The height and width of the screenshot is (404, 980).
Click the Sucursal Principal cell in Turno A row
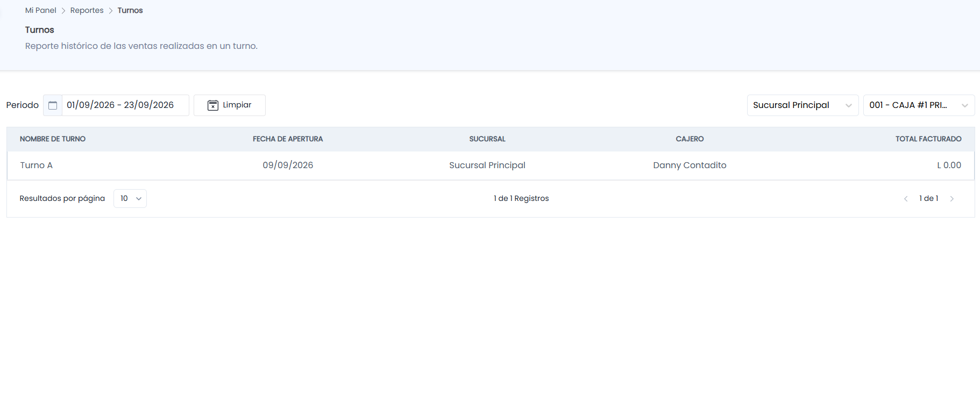pyautogui.click(x=487, y=165)
